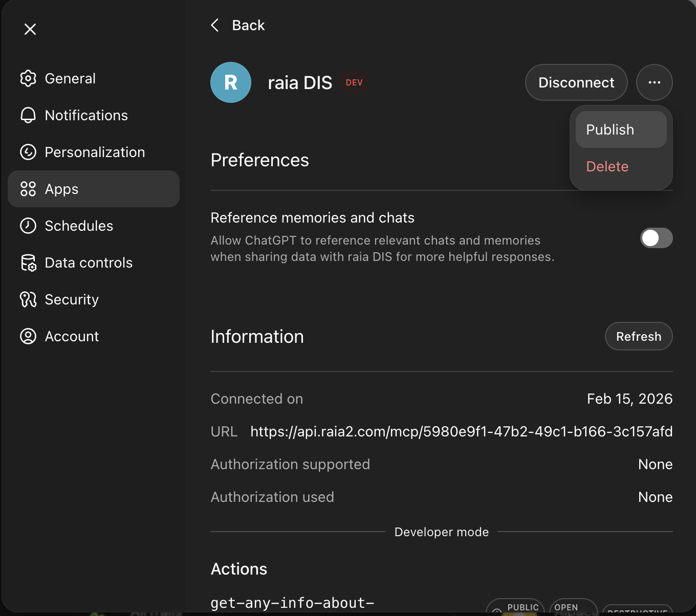Click the MCP server URL text
This screenshot has height=616, width=696.
coord(461,431)
